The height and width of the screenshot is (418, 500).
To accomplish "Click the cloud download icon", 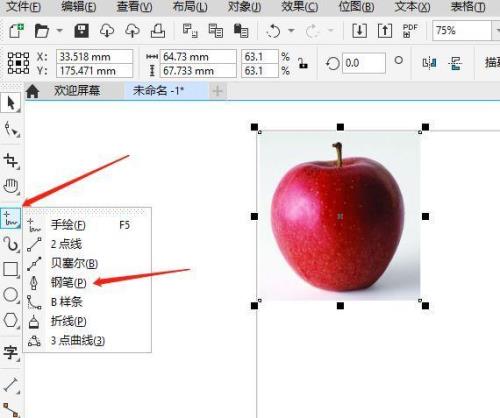I will click(x=107, y=31).
